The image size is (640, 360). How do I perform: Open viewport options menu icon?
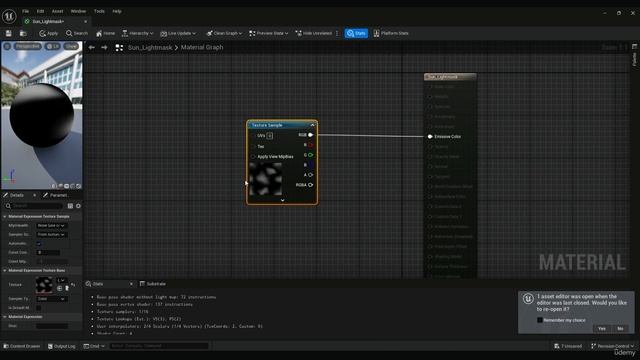point(7,46)
